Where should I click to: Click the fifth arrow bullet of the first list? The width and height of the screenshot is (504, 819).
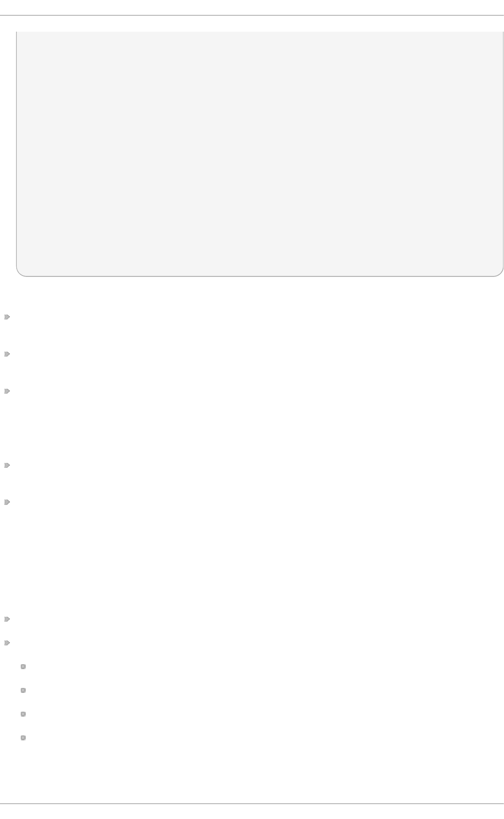click(7, 502)
